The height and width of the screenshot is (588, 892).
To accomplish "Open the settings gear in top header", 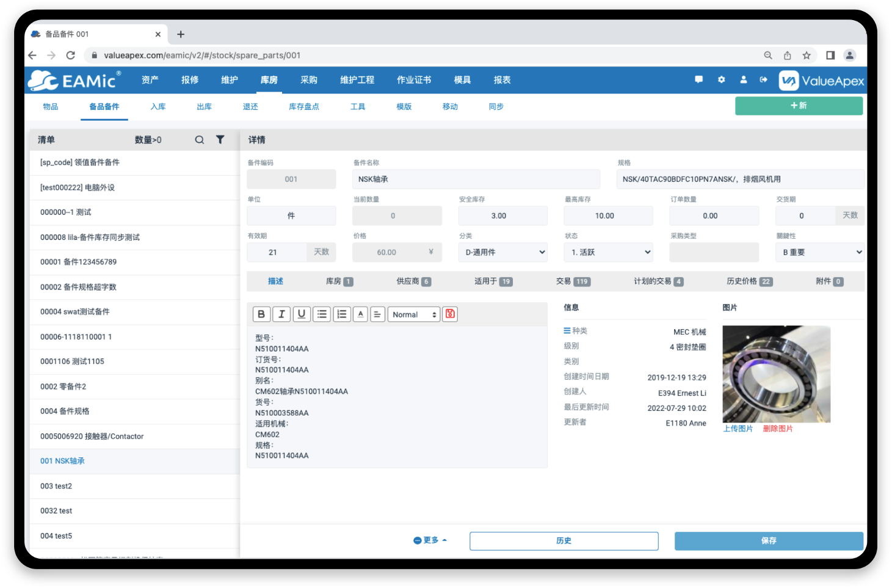I will click(x=721, y=79).
